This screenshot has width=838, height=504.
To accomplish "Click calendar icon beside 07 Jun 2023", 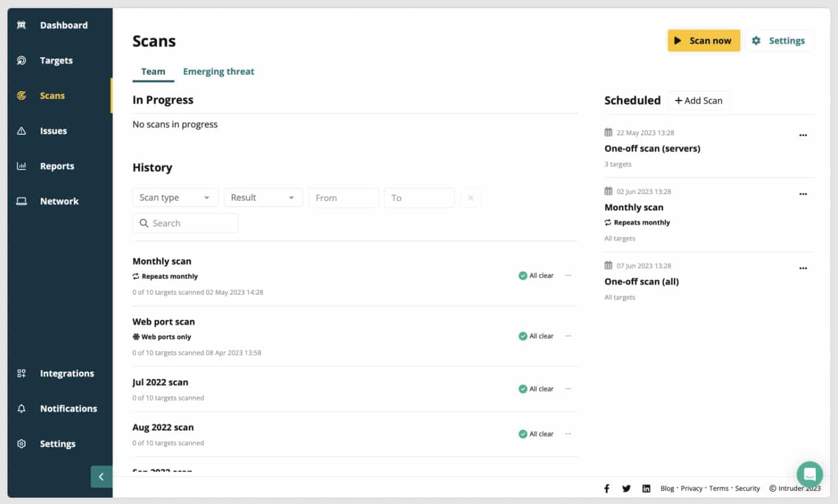I will point(609,265).
